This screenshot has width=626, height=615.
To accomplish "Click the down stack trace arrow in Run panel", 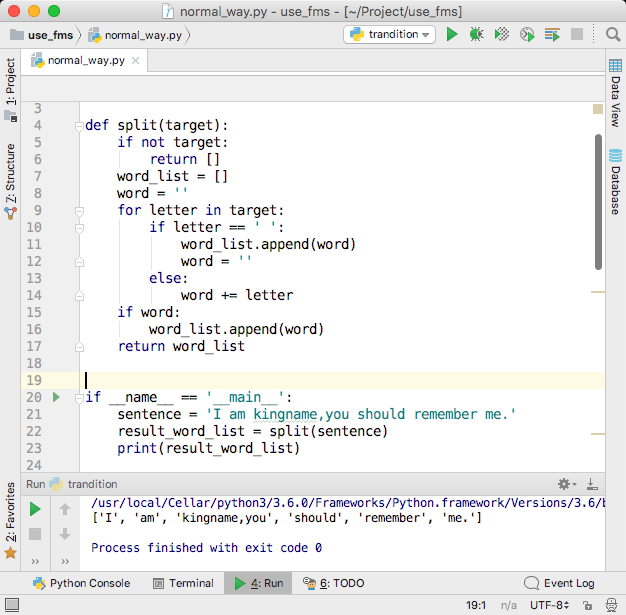I will (x=65, y=534).
